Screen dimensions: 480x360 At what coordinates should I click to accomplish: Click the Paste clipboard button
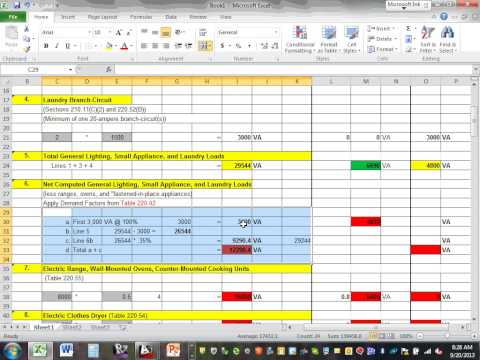pyautogui.click(x=12, y=37)
